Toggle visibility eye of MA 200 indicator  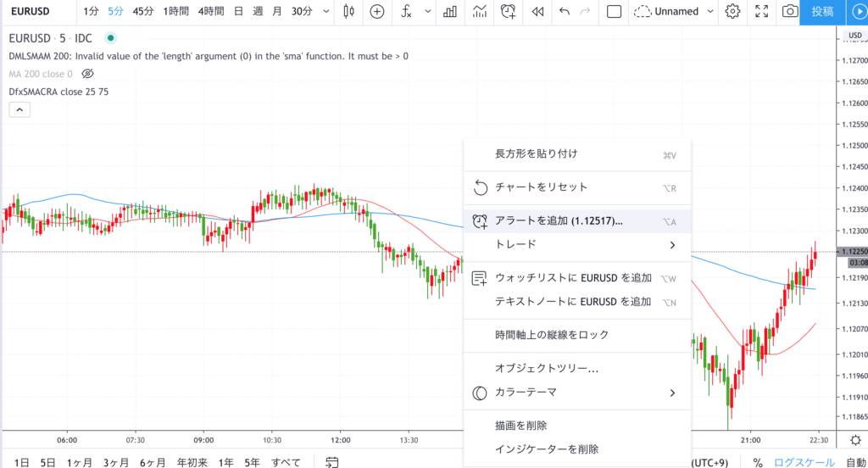coord(87,74)
